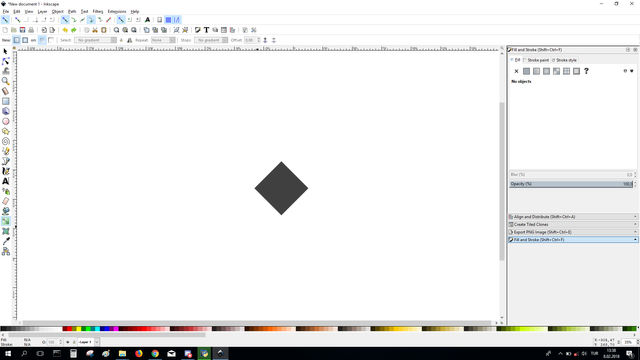Select the Pencil freehand tool

(5, 151)
